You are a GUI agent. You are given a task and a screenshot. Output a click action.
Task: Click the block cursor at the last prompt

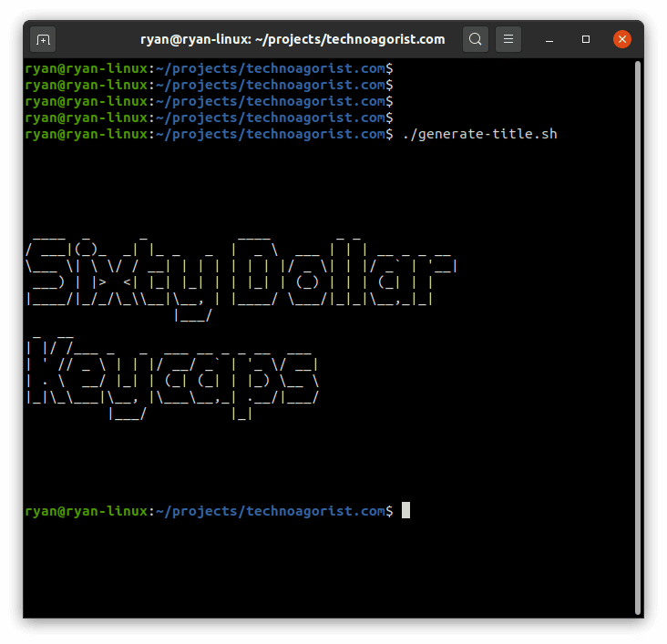click(x=405, y=511)
